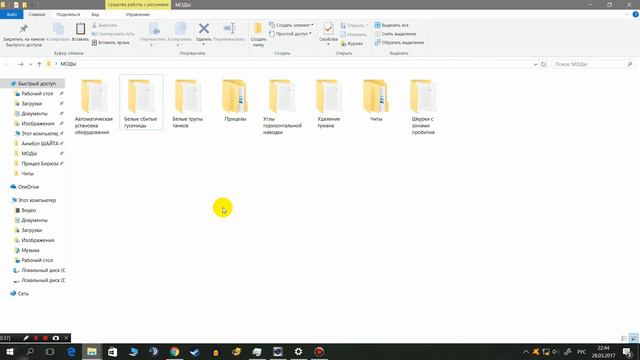
Task: Open Аимбот ШАЙТАН in quick access
Action: (40, 143)
